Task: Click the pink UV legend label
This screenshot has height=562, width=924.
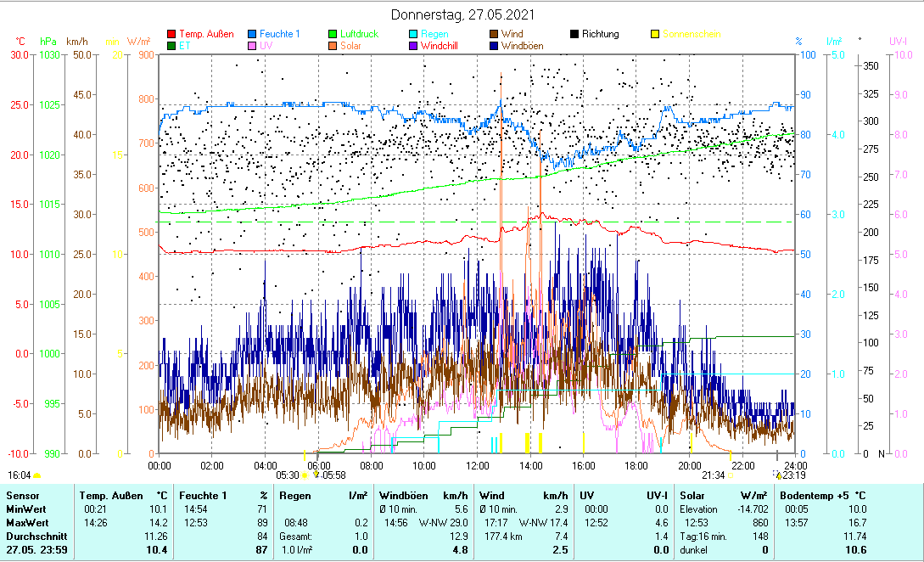Action: pos(266,46)
